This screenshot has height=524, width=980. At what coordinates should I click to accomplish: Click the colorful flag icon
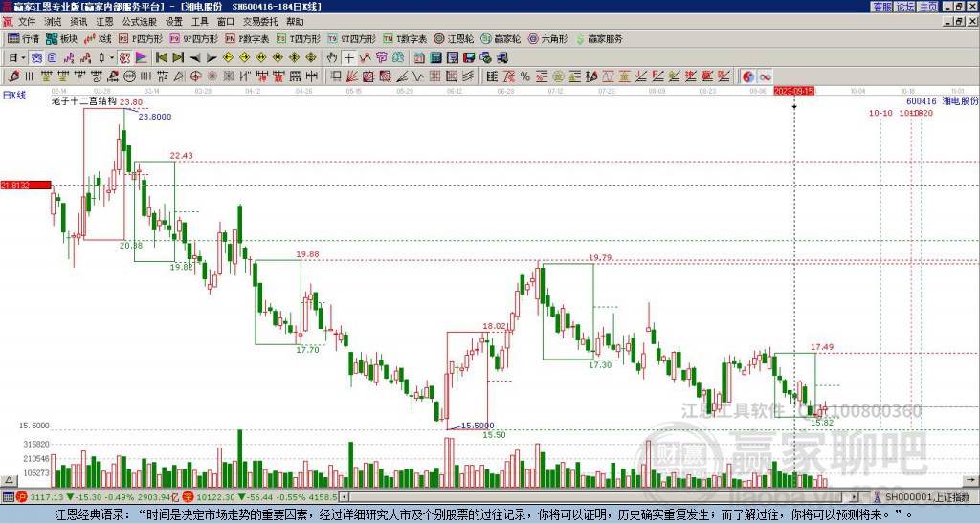click(x=142, y=57)
